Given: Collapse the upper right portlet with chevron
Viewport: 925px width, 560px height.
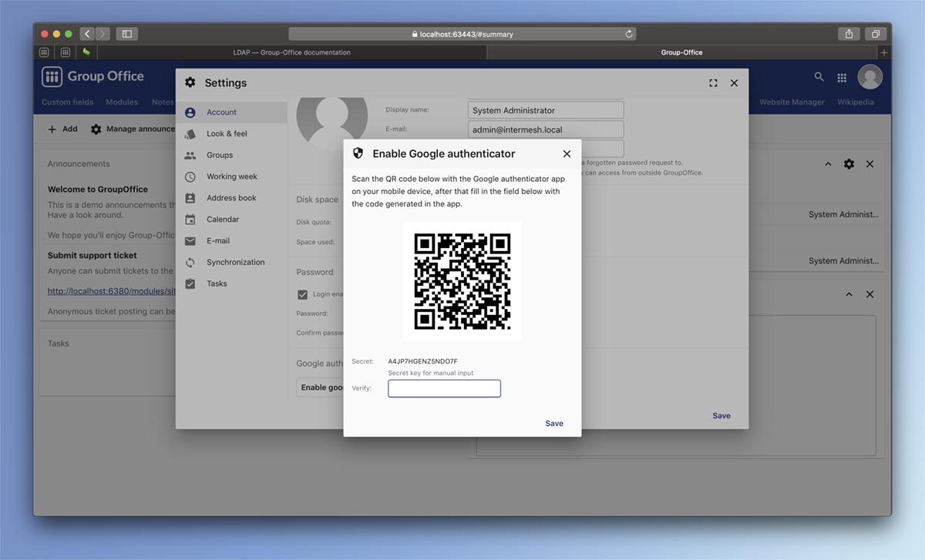Looking at the screenshot, I should pyautogui.click(x=829, y=164).
